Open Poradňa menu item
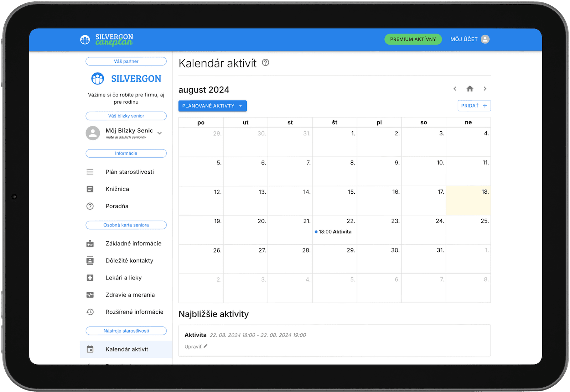This screenshot has height=392, width=570. point(126,206)
